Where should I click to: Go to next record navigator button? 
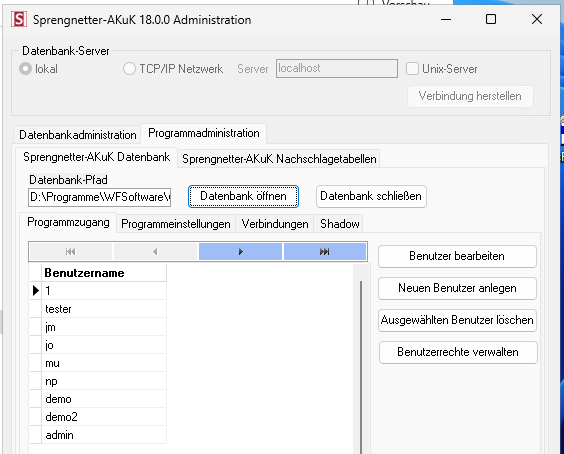pos(240,251)
